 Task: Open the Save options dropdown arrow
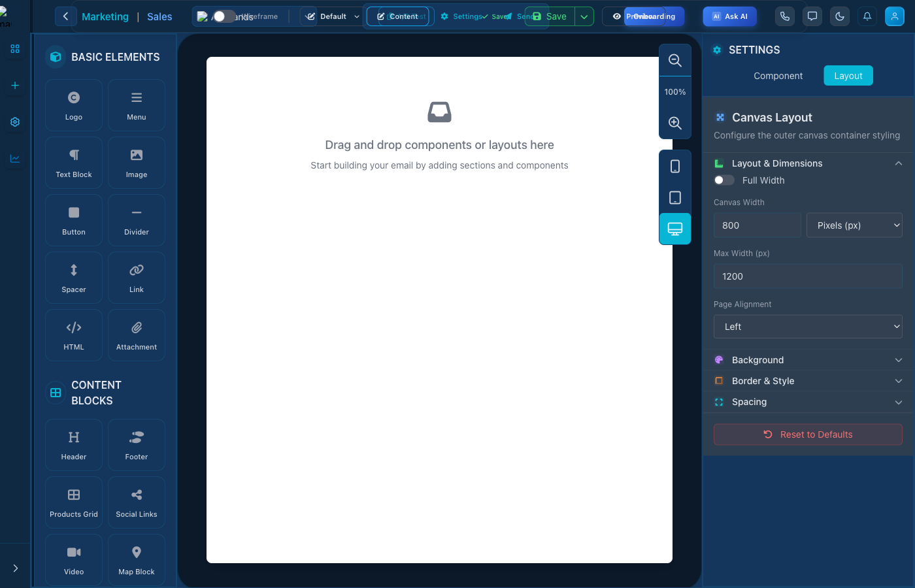(584, 16)
